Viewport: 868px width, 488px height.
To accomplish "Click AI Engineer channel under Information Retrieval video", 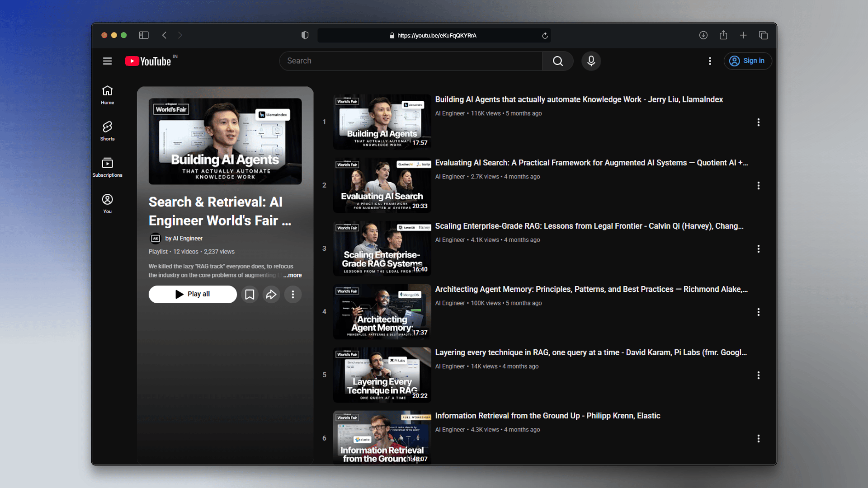I will [450, 430].
